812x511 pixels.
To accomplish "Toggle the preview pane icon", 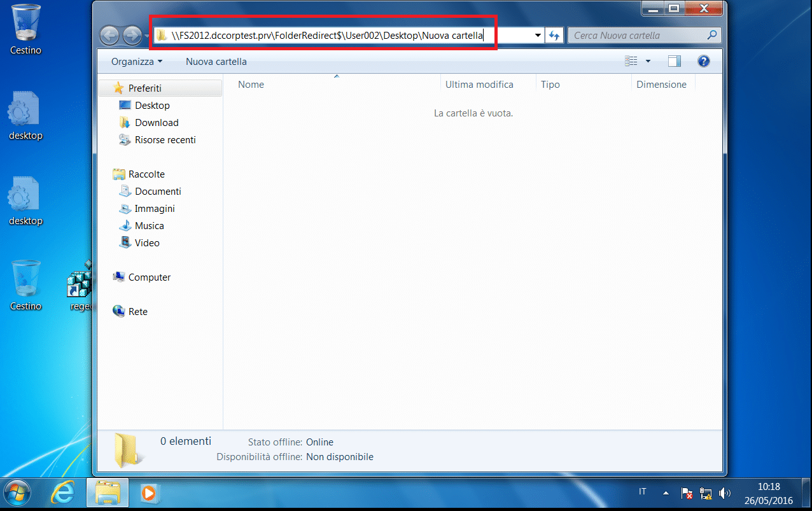I will click(675, 62).
